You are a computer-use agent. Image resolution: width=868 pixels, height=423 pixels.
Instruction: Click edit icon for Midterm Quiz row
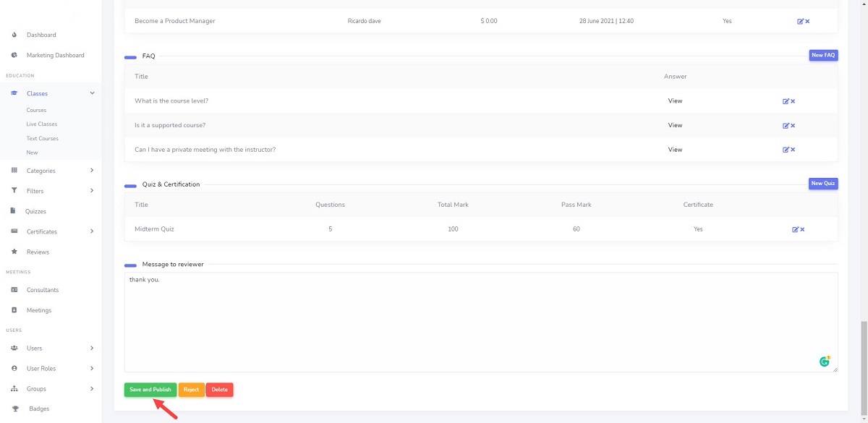point(795,229)
